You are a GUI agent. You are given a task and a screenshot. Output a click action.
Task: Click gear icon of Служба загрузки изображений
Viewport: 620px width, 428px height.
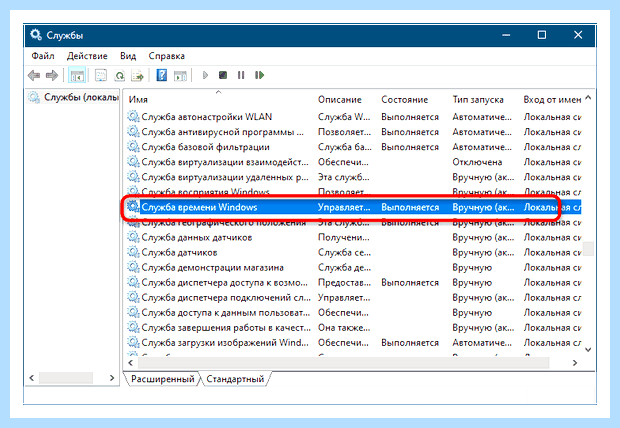tap(133, 342)
